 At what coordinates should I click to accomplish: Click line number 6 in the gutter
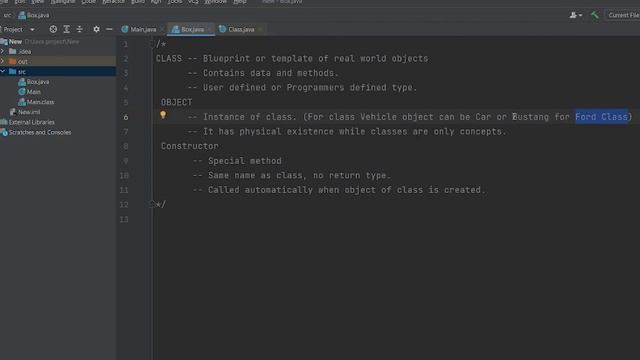tap(126, 117)
